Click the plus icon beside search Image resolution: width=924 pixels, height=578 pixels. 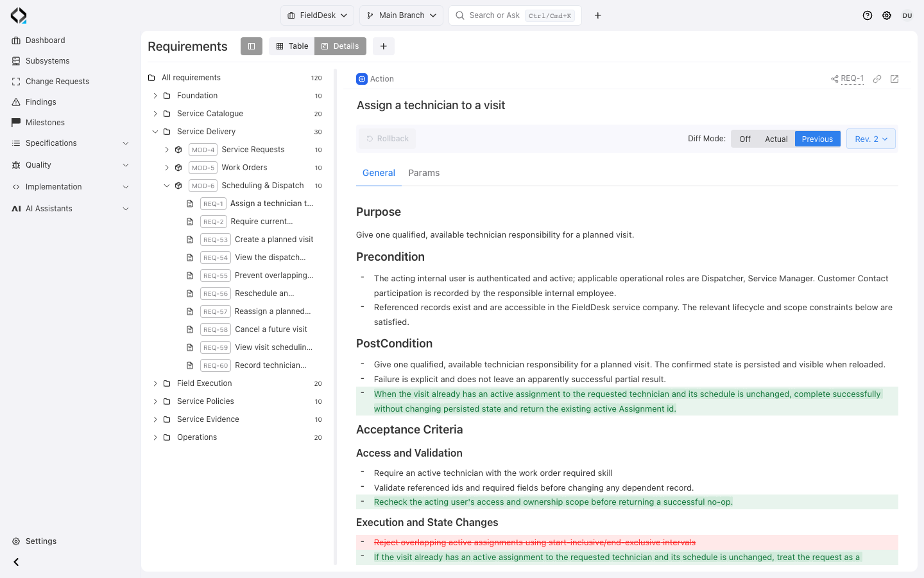pyautogui.click(x=598, y=15)
